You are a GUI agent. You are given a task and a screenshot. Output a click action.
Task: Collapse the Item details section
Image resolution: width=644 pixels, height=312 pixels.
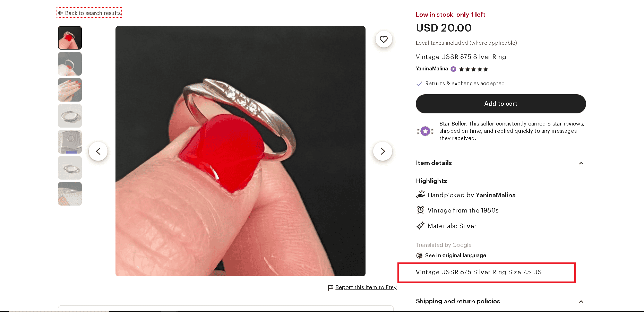[x=581, y=163]
